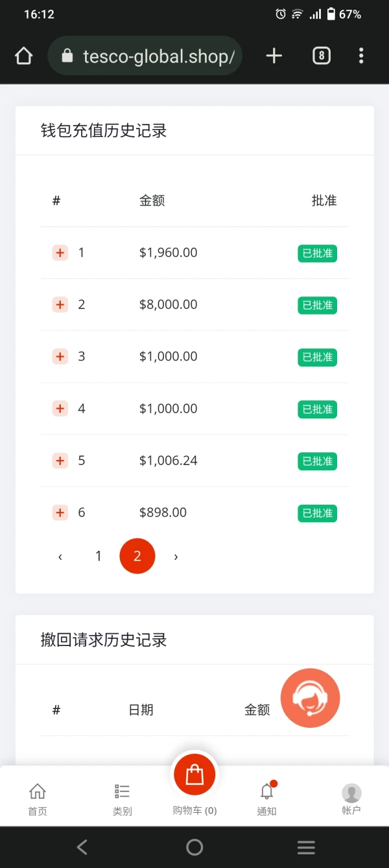Open the 类别 categories tab
Image resolution: width=389 pixels, height=868 pixels.
pos(122,799)
